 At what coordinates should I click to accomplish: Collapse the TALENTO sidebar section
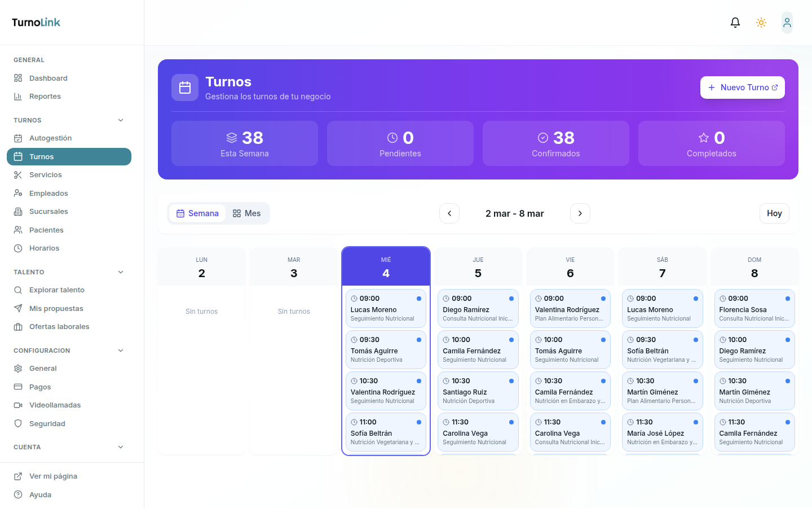[x=121, y=272]
